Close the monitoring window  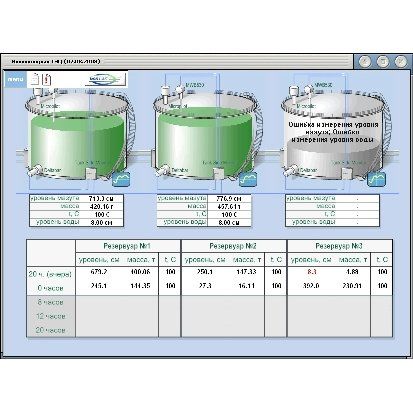[x=401, y=62]
